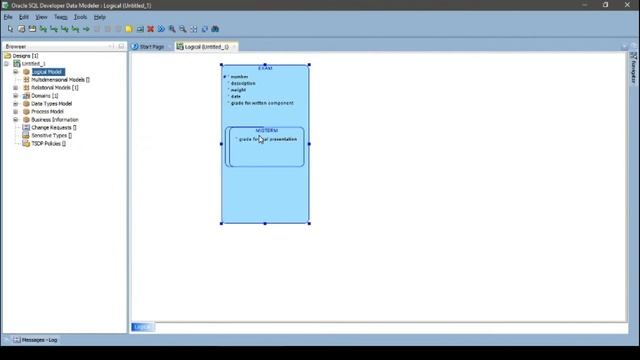Click the MIDTERM subtype entity title

click(x=267, y=131)
